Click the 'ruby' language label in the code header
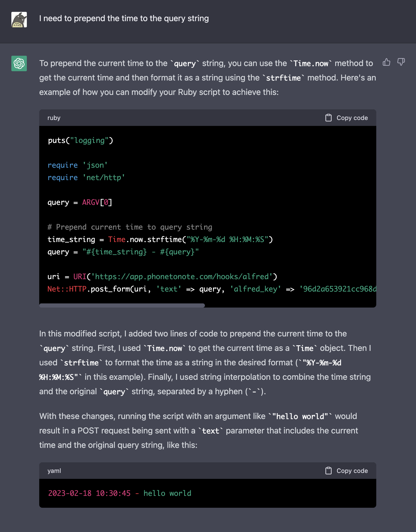Viewport: 416px width, 532px height. (x=54, y=118)
